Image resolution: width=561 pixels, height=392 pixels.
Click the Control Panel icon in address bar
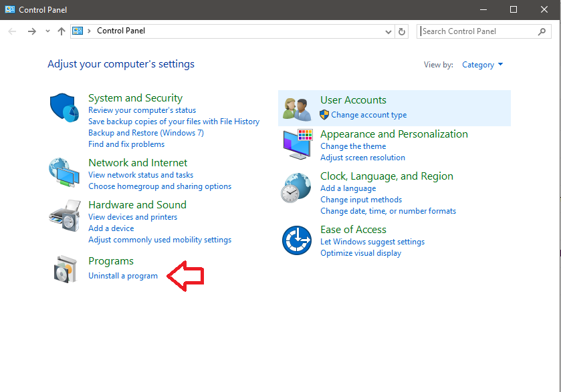[78, 31]
